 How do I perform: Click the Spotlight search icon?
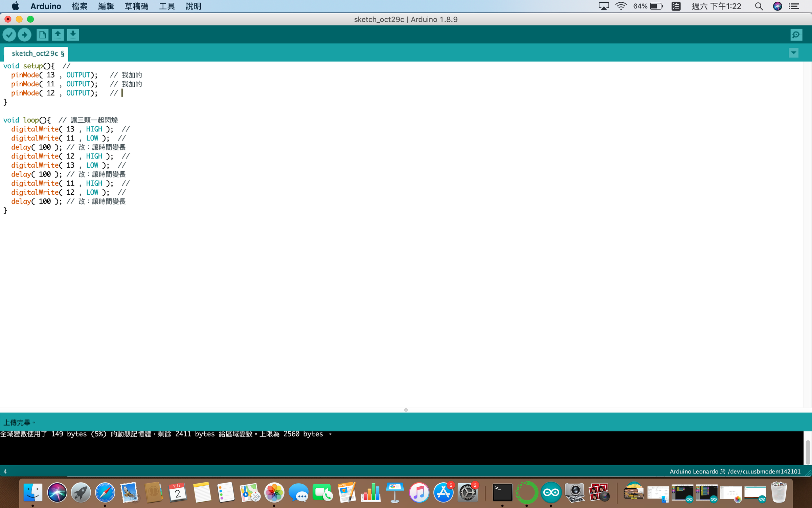tap(759, 6)
